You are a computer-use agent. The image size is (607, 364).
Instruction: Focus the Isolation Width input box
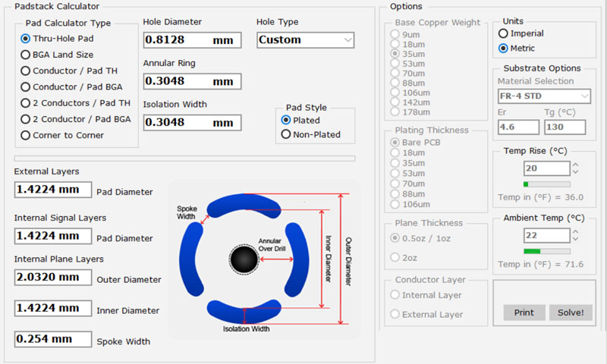(191, 122)
